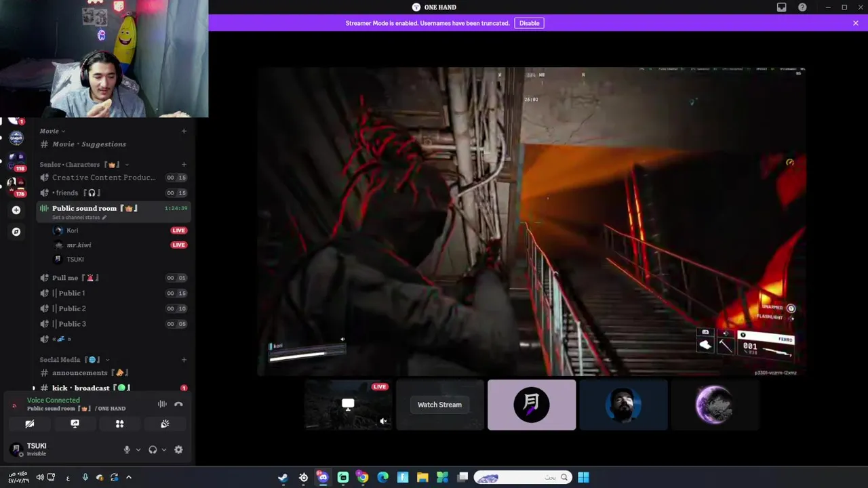The image size is (868, 488).
Task: Open Discover servers compass icon
Action: click(x=16, y=232)
